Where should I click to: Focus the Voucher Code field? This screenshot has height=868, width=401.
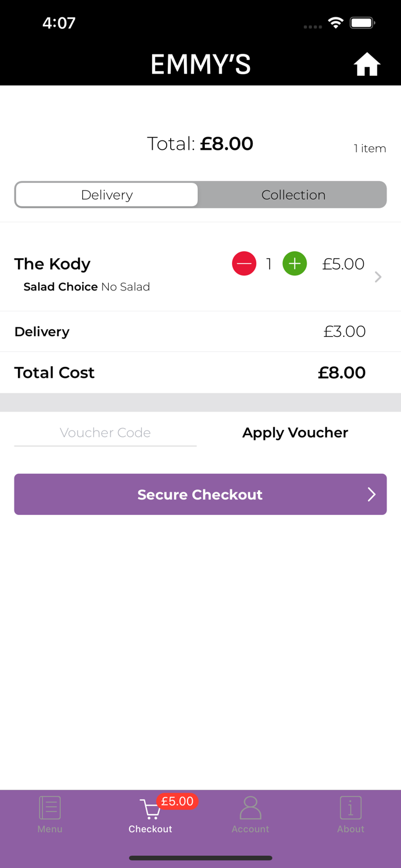(105, 433)
